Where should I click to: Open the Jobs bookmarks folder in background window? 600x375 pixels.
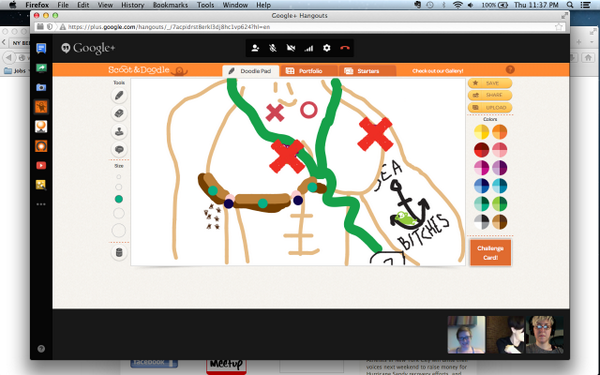(15, 71)
